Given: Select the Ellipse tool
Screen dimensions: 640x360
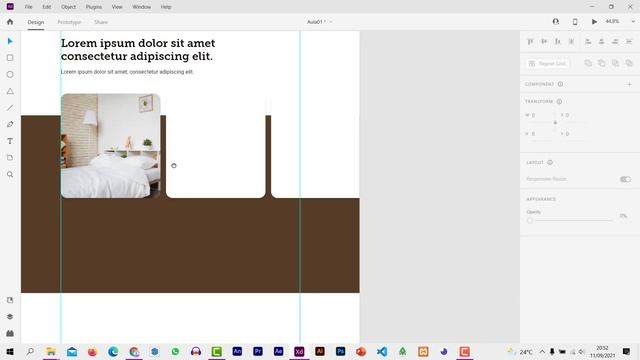Looking at the screenshot, I should [10, 75].
